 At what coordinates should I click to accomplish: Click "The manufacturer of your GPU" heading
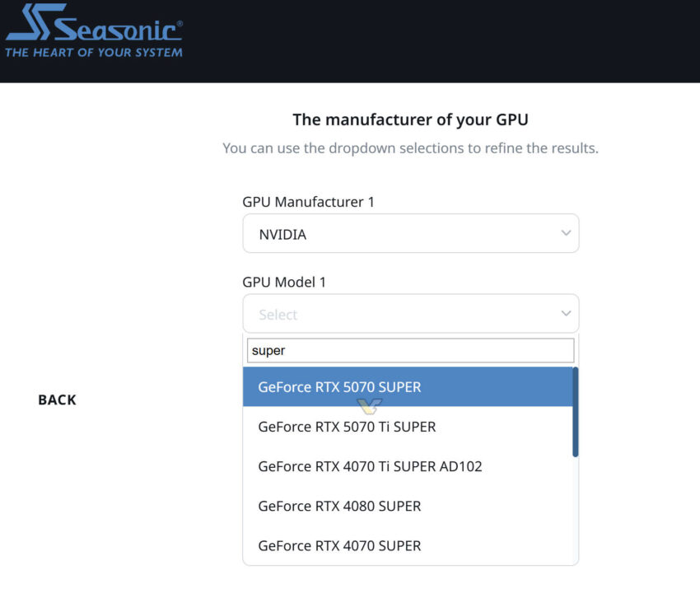click(x=410, y=120)
